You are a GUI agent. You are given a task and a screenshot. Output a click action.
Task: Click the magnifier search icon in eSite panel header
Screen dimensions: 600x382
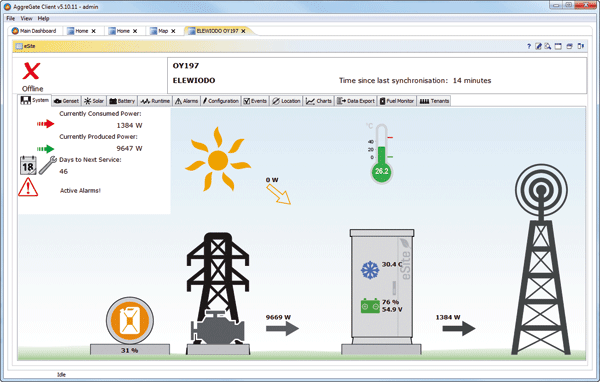tap(548, 46)
